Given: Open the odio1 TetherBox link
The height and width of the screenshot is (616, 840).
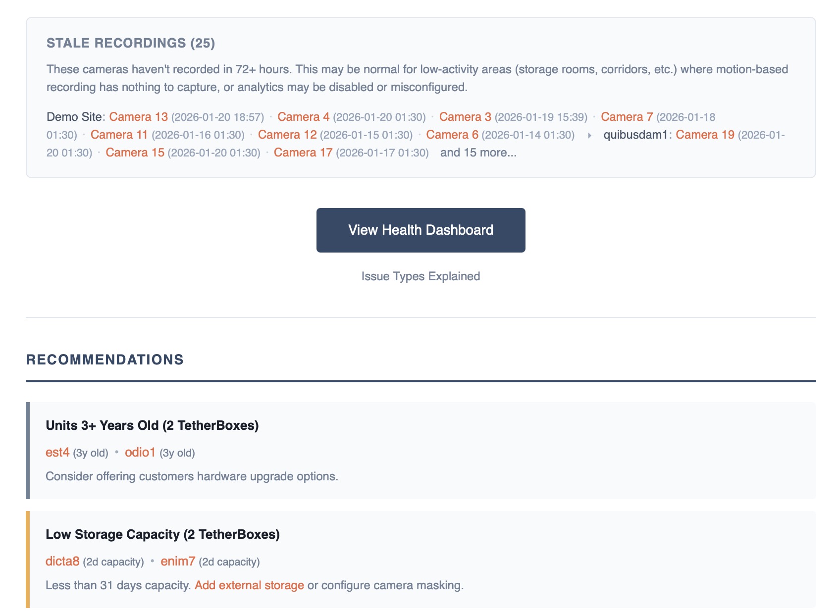Looking at the screenshot, I should click(140, 453).
